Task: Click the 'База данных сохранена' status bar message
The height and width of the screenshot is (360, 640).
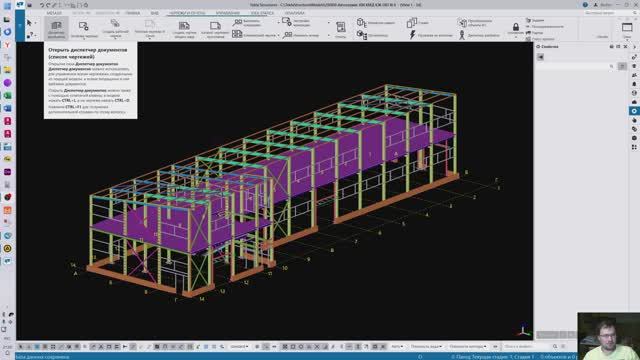Action: [42, 357]
